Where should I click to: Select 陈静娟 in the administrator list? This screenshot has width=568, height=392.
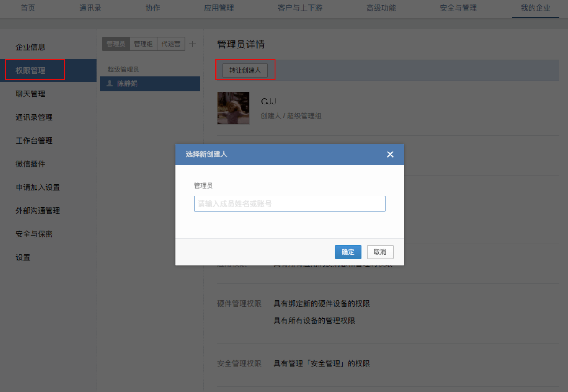click(x=150, y=84)
